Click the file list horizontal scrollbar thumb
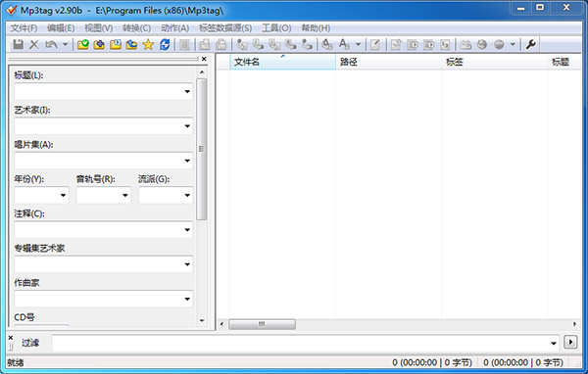This screenshot has height=374, width=588. tap(262, 324)
